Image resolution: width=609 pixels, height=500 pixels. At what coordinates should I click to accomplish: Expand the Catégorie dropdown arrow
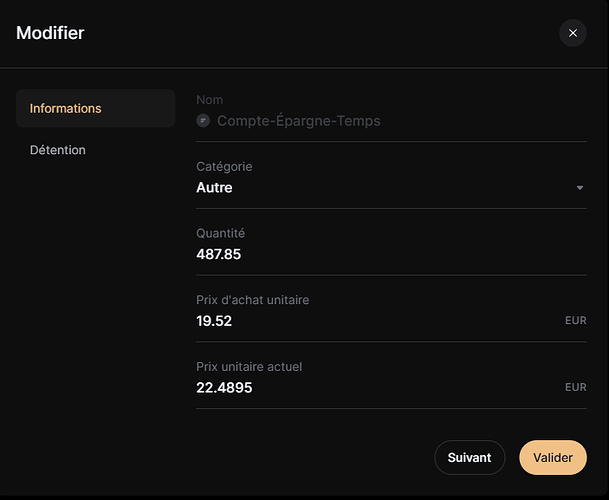[x=579, y=188]
